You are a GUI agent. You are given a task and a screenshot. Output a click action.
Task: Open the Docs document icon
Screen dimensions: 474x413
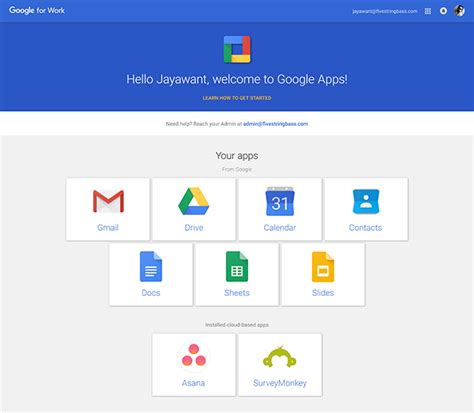pos(151,267)
